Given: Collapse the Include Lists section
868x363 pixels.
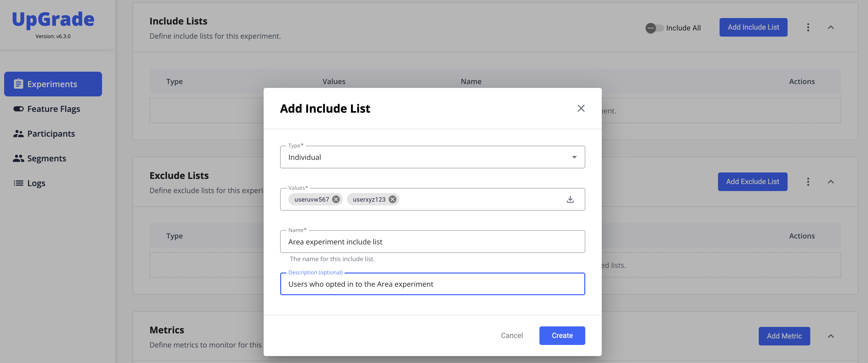Looking at the screenshot, I should (831, 27).
